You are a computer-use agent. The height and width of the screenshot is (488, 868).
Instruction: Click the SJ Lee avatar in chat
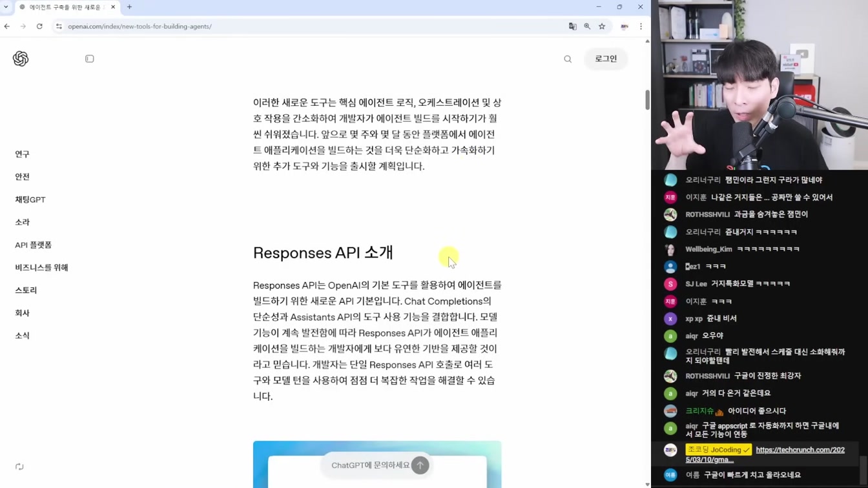click(670, 284)
